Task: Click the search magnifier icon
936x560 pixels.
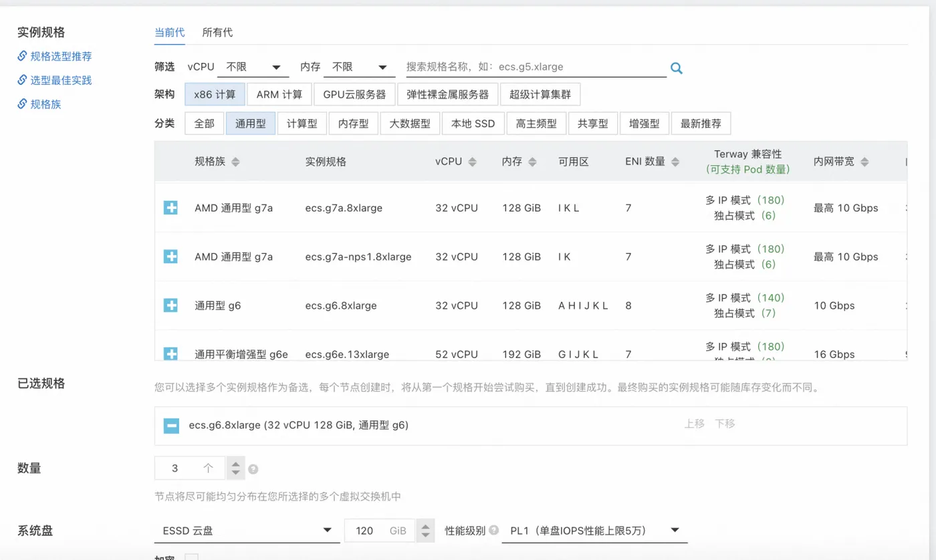Action: tap(676, 67)
